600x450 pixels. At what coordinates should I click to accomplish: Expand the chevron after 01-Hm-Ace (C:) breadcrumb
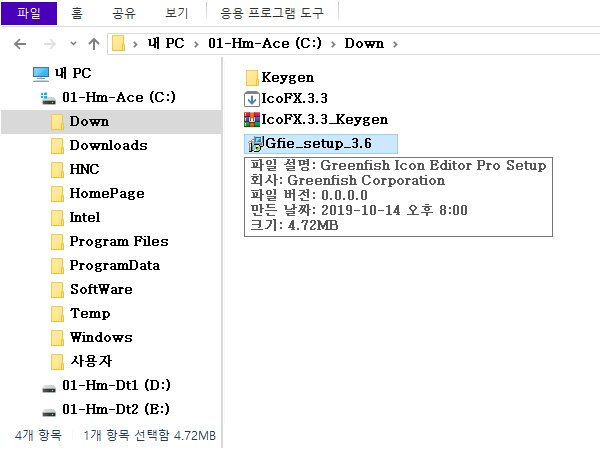coord(333,44)
